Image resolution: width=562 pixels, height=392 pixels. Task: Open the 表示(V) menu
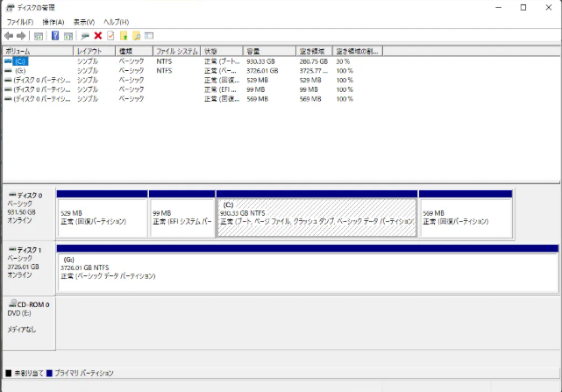point(84,22)
